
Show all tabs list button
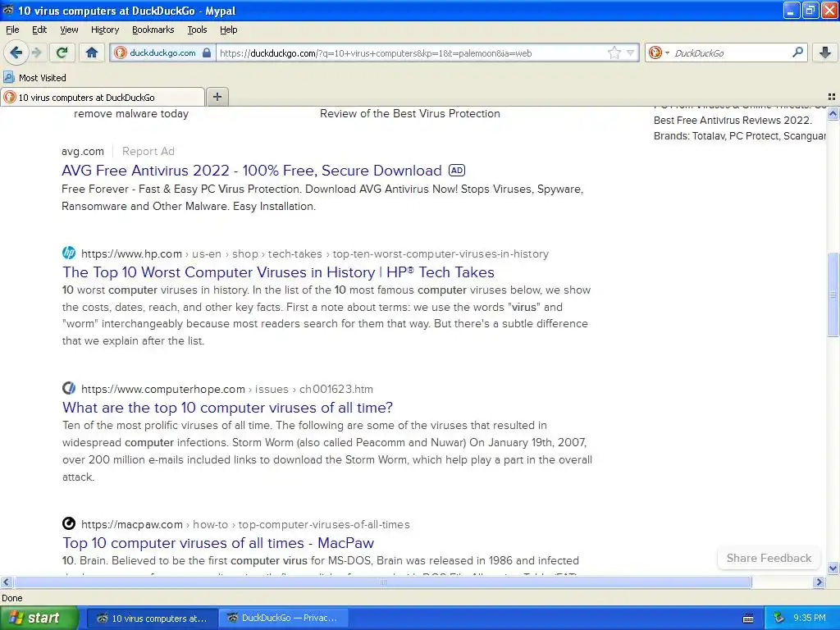(832, 97)
